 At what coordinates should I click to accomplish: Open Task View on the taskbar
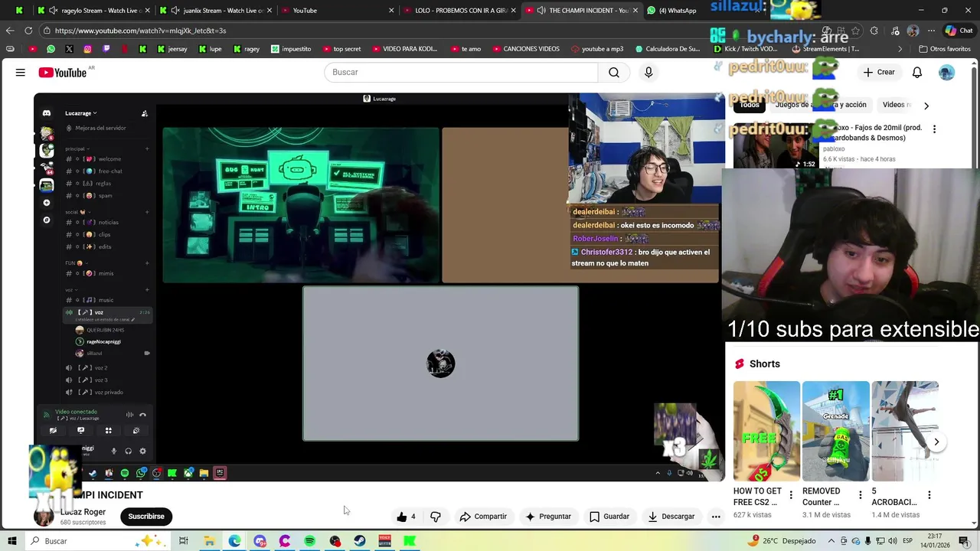point(184,541)
